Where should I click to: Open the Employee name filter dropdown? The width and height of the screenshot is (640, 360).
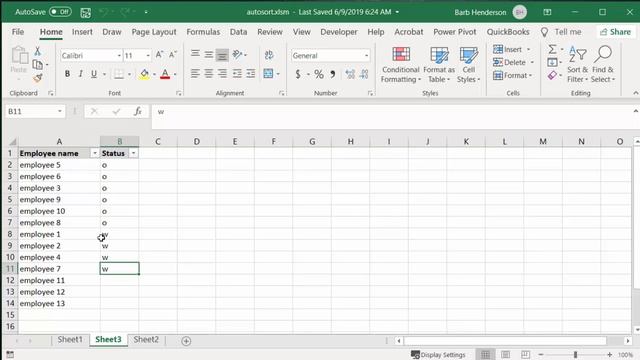[x=95, y=153]
